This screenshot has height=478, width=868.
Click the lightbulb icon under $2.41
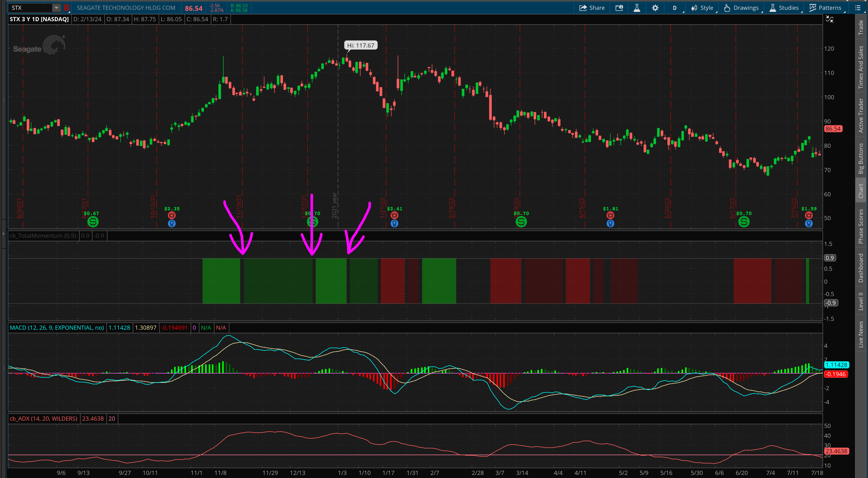(x=394, y=223)
